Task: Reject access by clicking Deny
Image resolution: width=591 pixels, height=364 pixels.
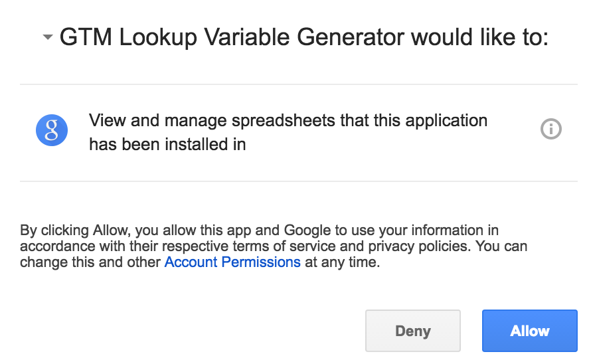Action: click(412, 331)
